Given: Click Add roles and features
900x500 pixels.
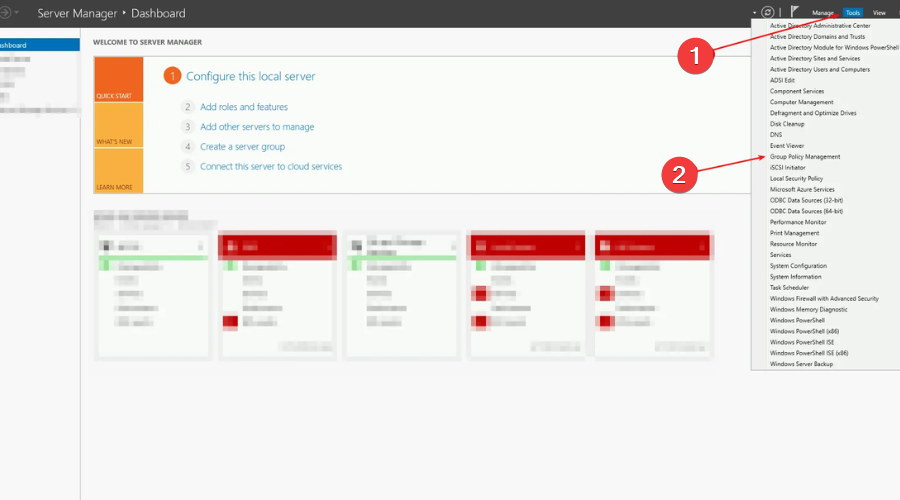Looking at the screenshot, I should (244, 107).
